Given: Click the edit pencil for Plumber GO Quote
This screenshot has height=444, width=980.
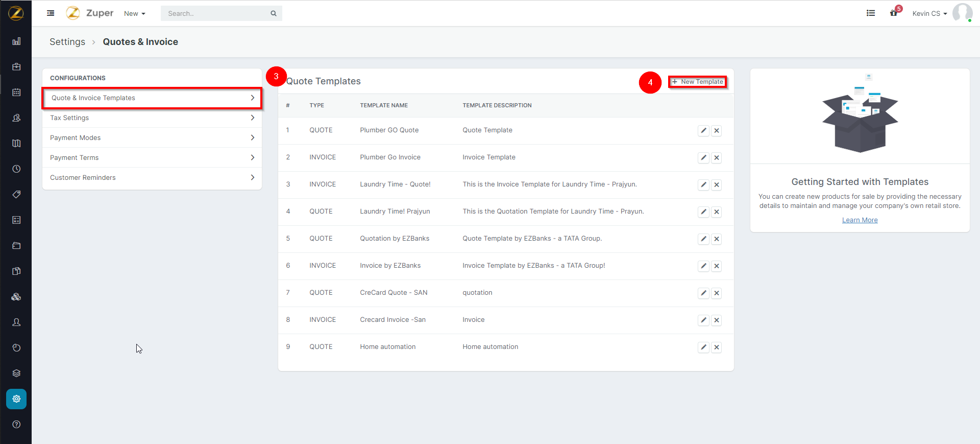Looking at the screenshot, I should point(703,131).
